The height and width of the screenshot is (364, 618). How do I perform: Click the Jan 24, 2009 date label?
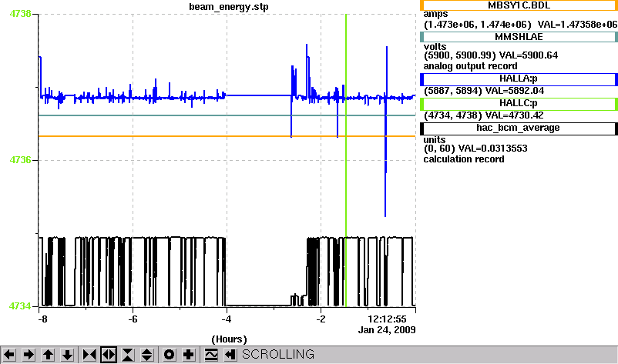coord(387,330)
